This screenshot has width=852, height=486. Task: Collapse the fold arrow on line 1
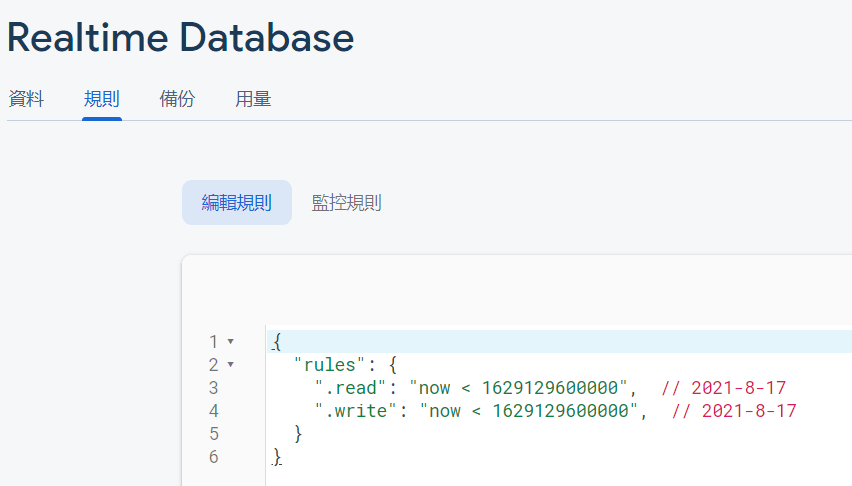tap(231, 342)
